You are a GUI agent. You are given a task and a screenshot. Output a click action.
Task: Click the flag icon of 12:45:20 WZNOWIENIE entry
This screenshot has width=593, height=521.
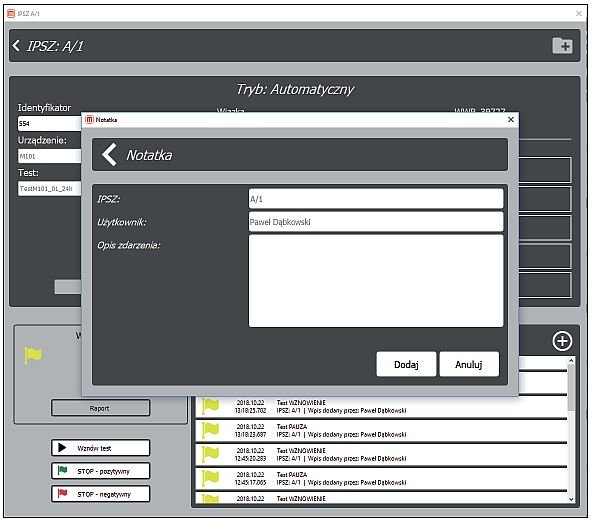(x=210, y=454)
